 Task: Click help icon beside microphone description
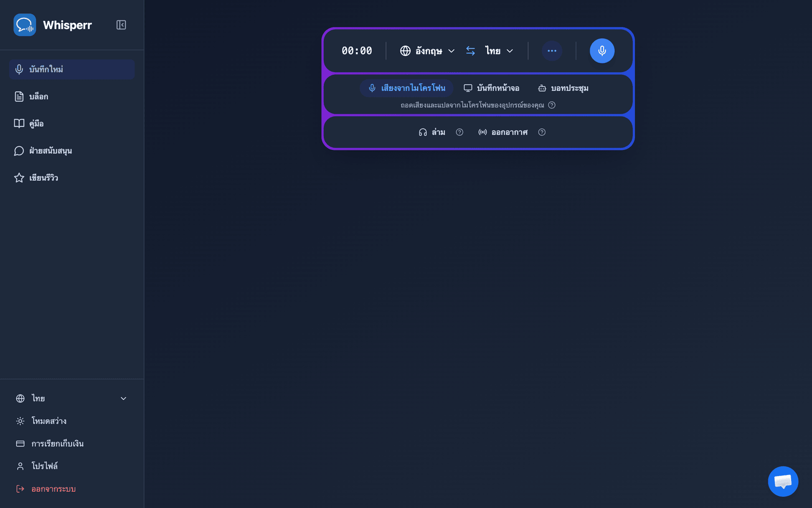[552, 105]
